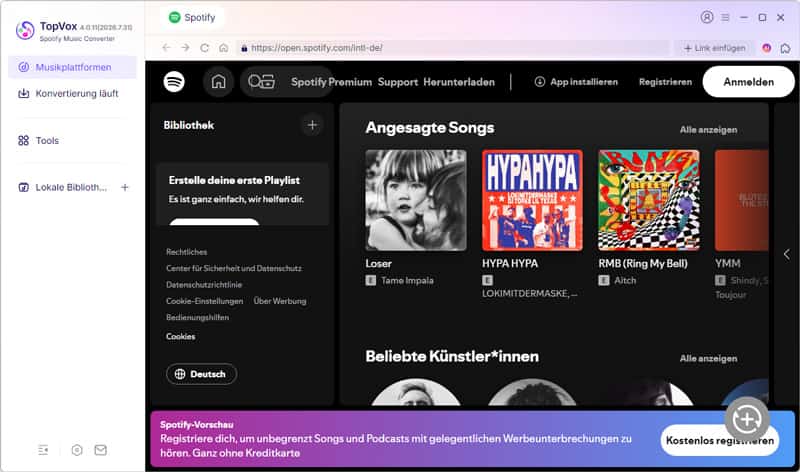Click the Link einfügen button

pyautogui.click(x=714, y=47)
